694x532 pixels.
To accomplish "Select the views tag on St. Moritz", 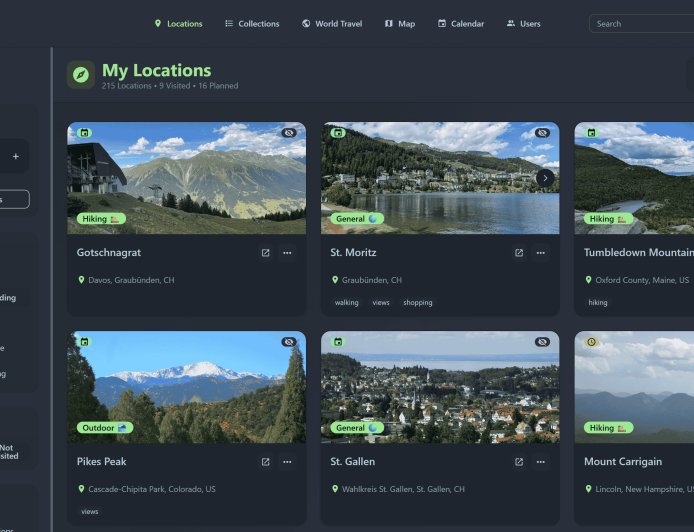I will [381, 303].
